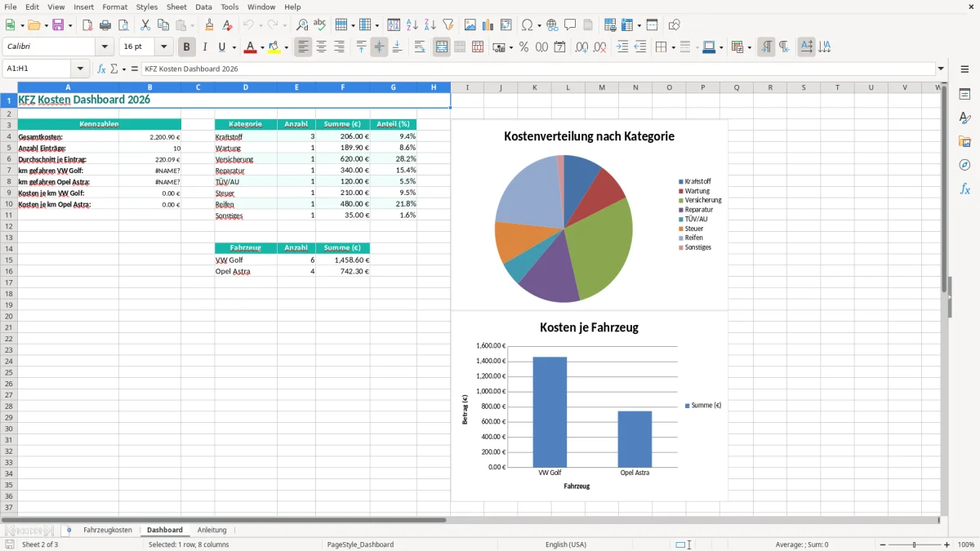Viewport: 980px width, 551px height.
Task: Export directly as PDF
Action: (87, 25)
